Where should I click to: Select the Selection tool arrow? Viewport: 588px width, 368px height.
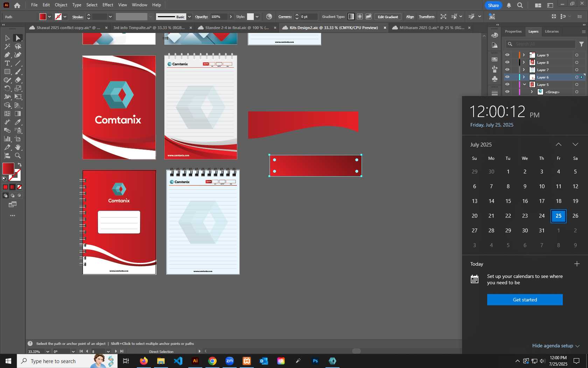pos(7,38)
